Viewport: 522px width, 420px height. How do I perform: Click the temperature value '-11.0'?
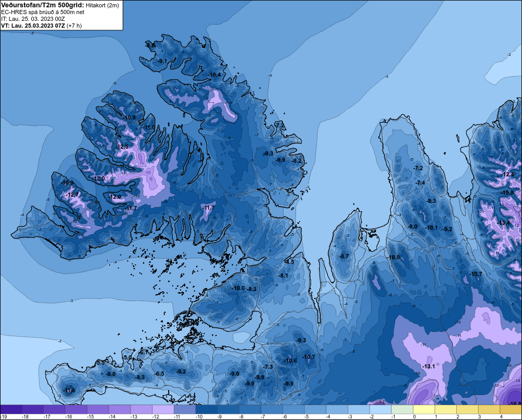point(149,127)
